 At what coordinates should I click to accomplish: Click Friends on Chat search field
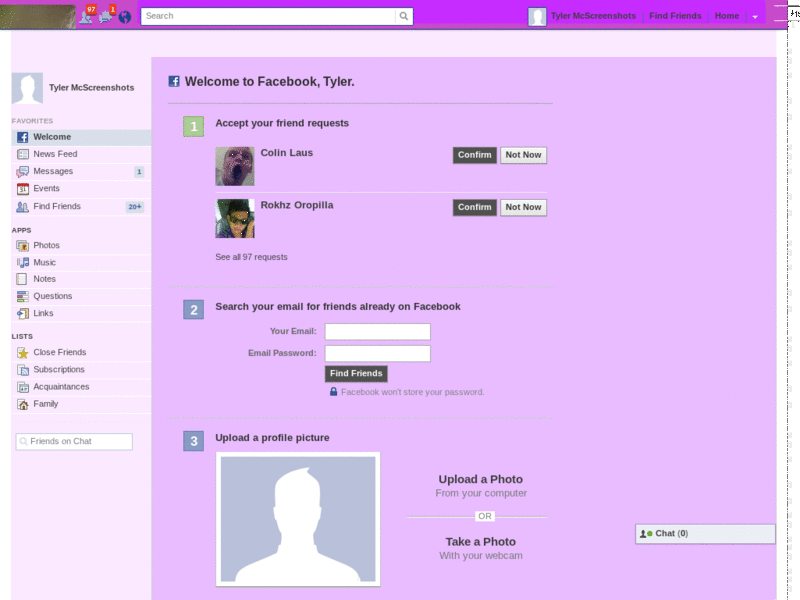tap(74, 441)
